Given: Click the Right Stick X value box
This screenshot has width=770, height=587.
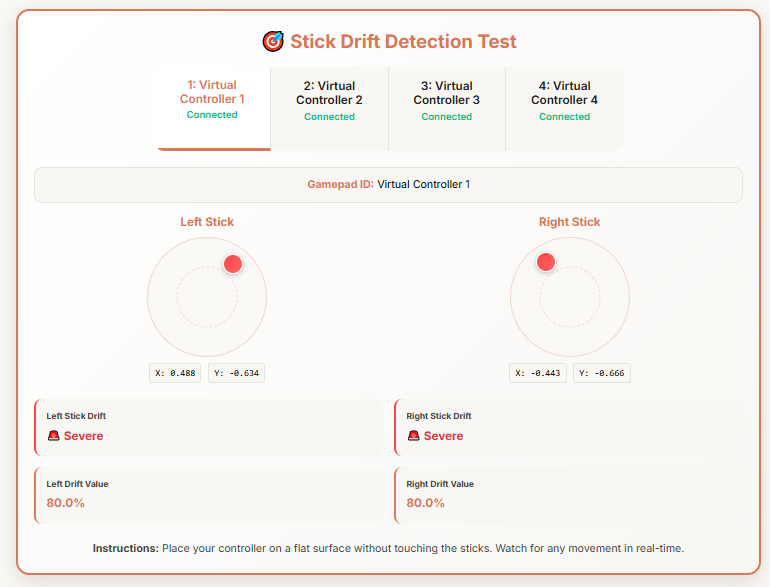Looking at the screenshot, I should pos(538,373).
